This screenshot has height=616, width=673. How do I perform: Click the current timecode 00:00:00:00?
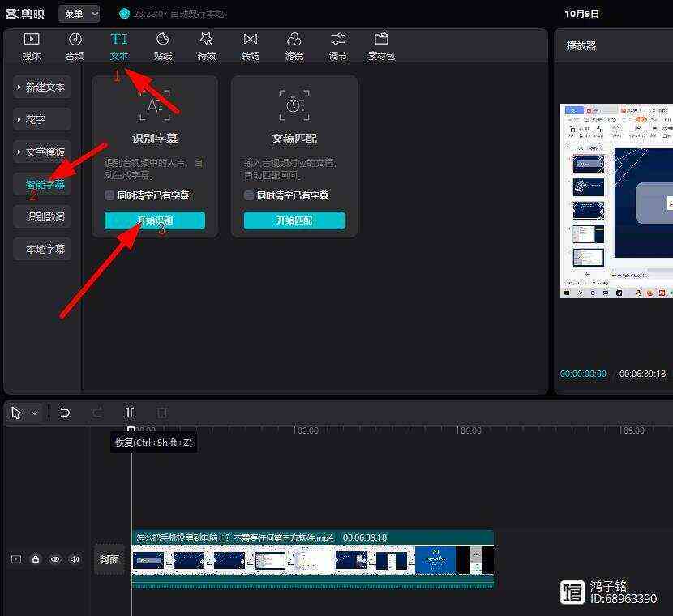pos(583,374)
